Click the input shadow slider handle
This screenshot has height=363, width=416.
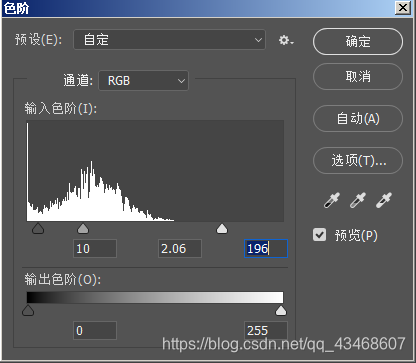(x=38, y=229)
